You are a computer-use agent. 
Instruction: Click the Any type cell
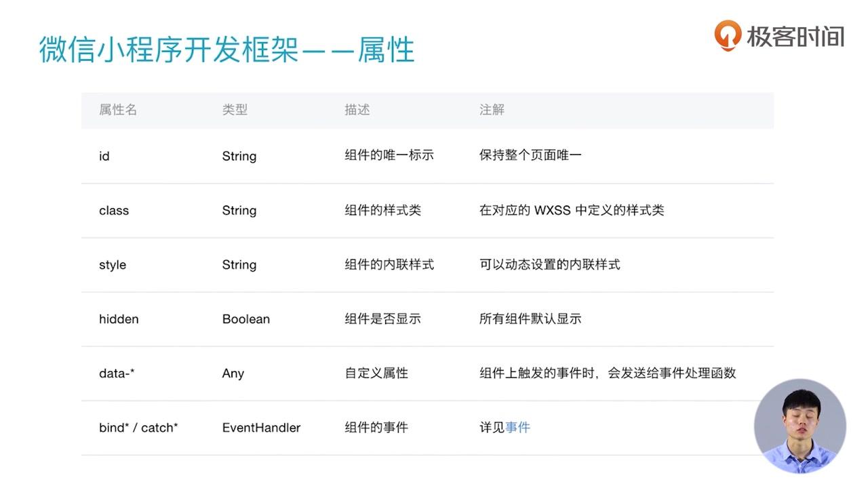pos(233,373)
